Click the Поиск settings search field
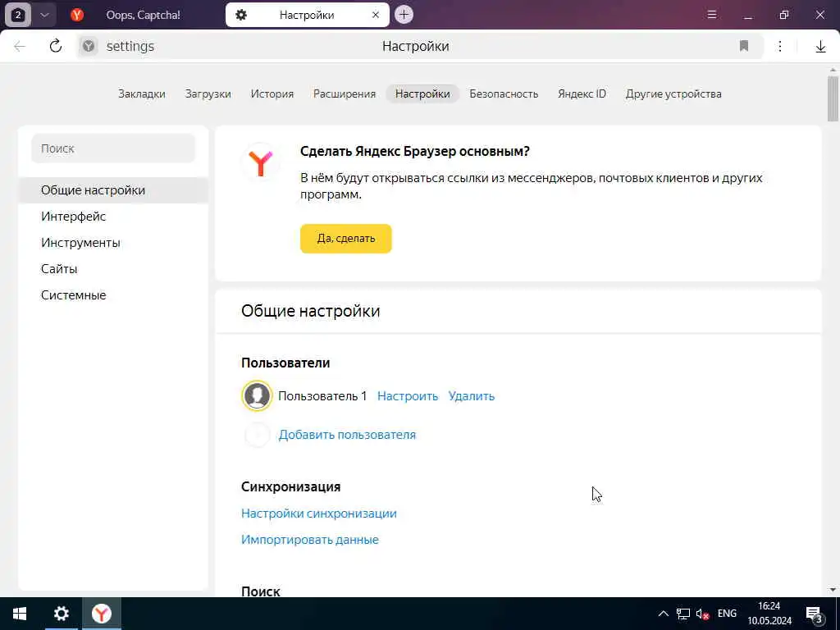840x630 pixels. tap(113, 148)
